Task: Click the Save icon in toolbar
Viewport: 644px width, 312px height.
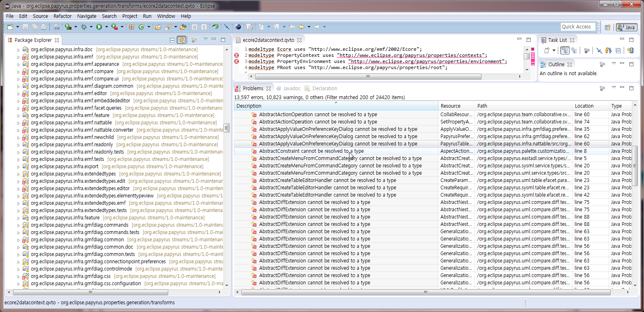Action: [x=25, y=27]
